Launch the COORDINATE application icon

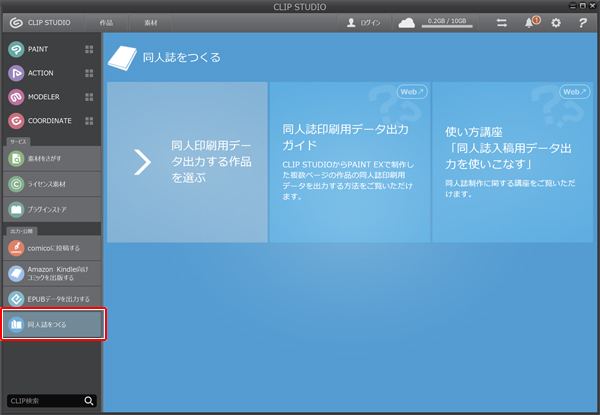[x=16, y=121]
